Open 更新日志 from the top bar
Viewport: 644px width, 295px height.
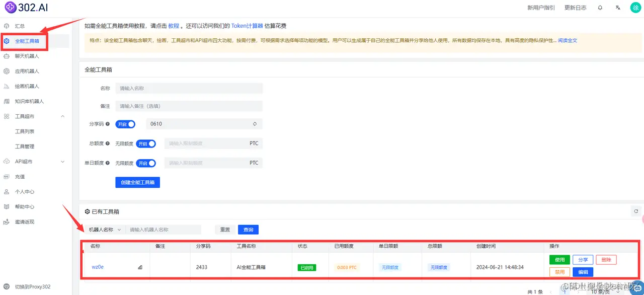click(x=575, y=8)
